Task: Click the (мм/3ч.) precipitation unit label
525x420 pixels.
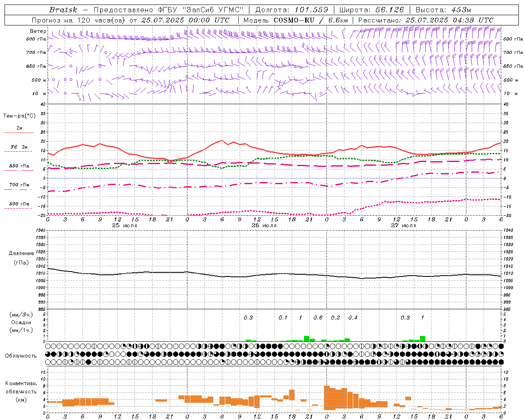Action: 22,315
